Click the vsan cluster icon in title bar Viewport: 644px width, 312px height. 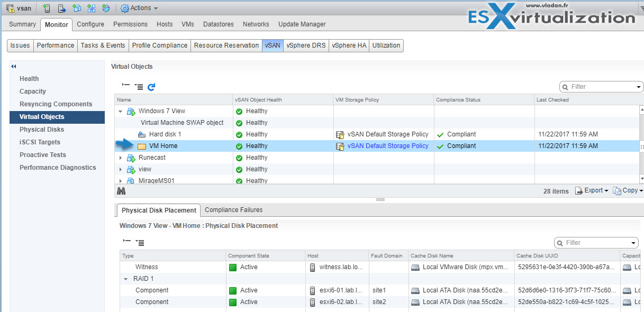[x=10, y=8]
